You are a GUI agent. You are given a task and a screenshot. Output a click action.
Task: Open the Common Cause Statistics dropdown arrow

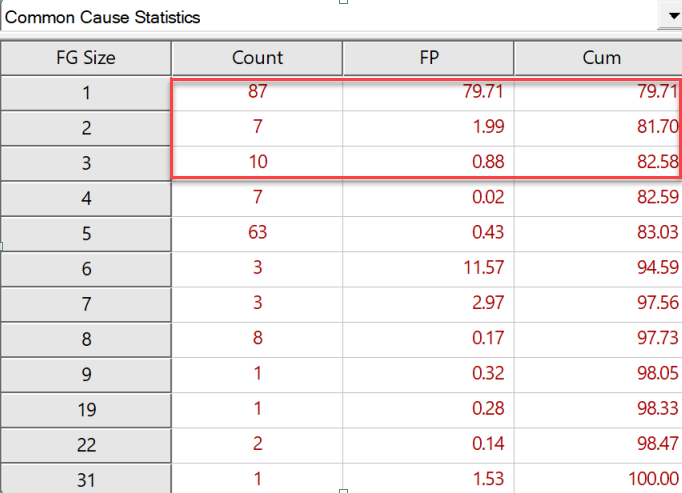click(x=672, y=16)
